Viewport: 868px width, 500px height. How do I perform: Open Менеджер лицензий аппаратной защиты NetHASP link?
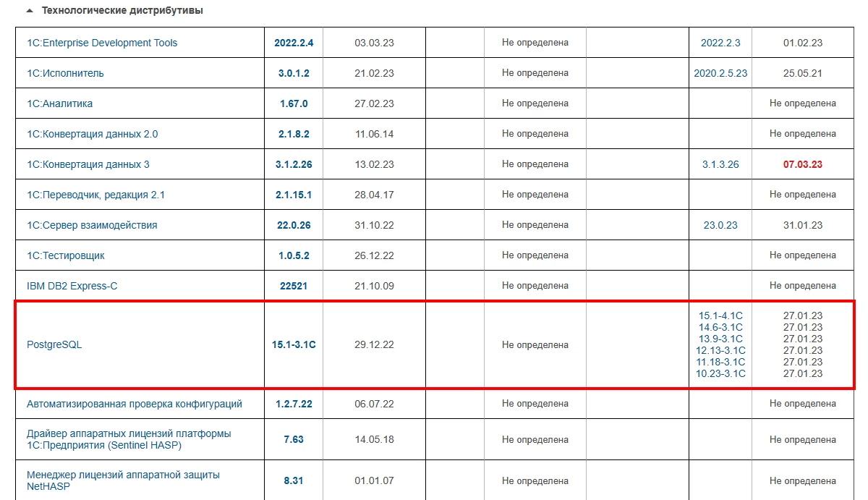[123, 480]
